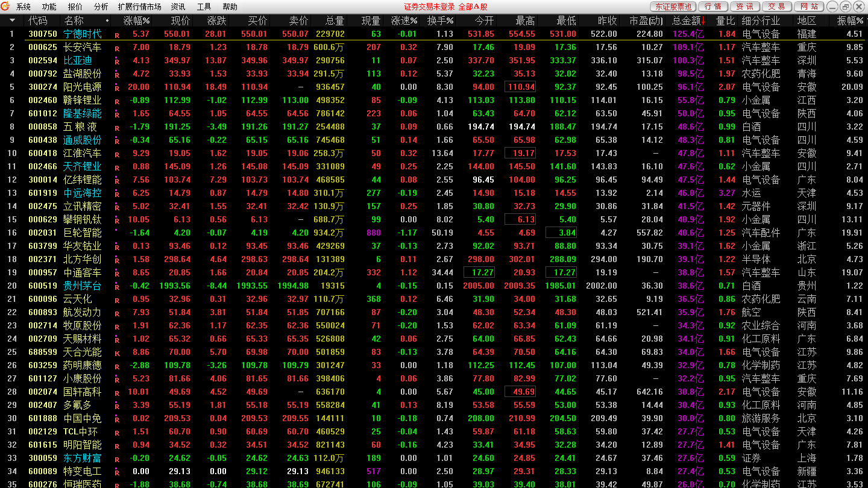The width and height of the screenshot is (868, 488).
Task: Select the 盐湖股份 stock name
Action: point(83,74)
